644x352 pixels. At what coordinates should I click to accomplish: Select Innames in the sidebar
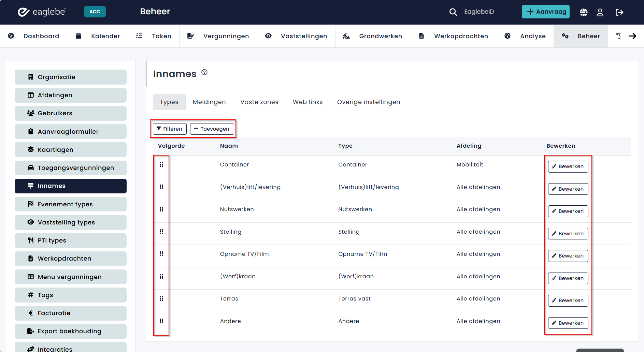pos(71,186)
